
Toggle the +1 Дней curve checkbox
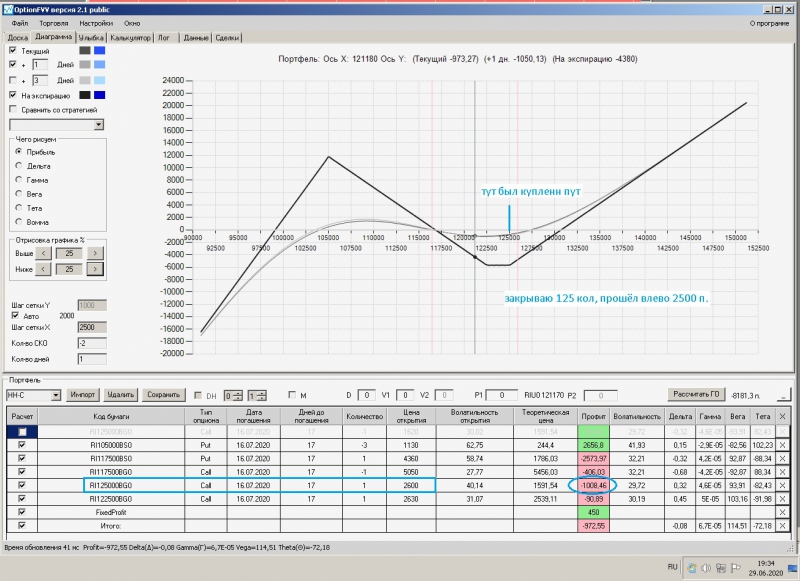[x=13, y=64]
